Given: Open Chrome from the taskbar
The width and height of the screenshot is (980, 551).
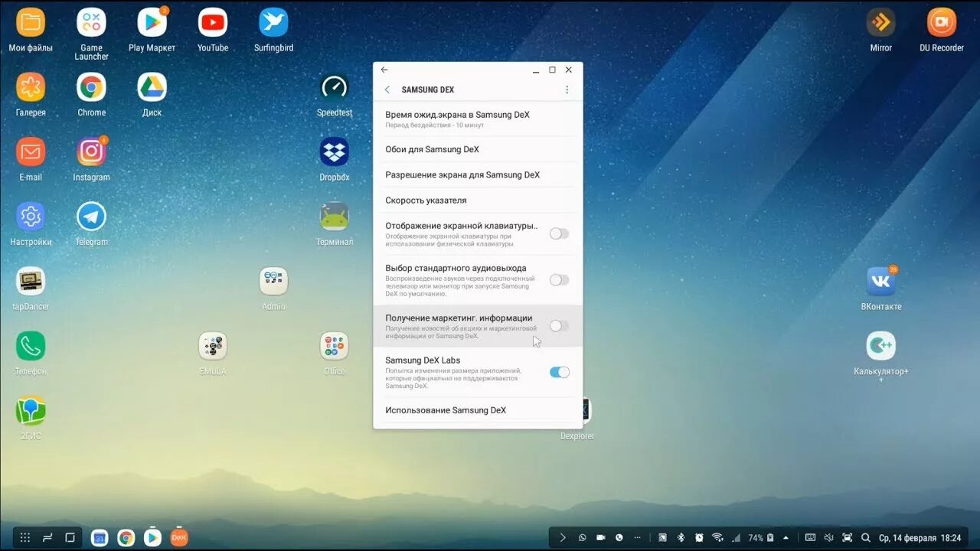Looking at the screenshot, I should (126, 538).
